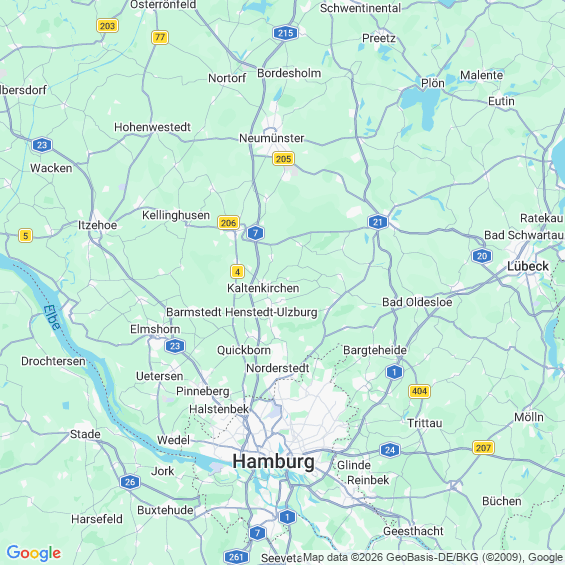The width and height of the screenshot is (565, 565).
Task: Click the yellow 207 road shield
Action: [483, 448]
